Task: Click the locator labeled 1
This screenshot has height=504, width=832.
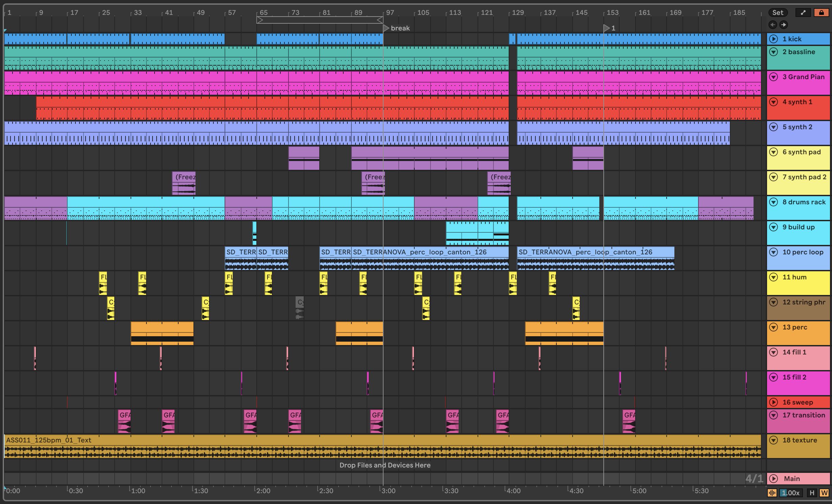Action: (x=607, y=28)
